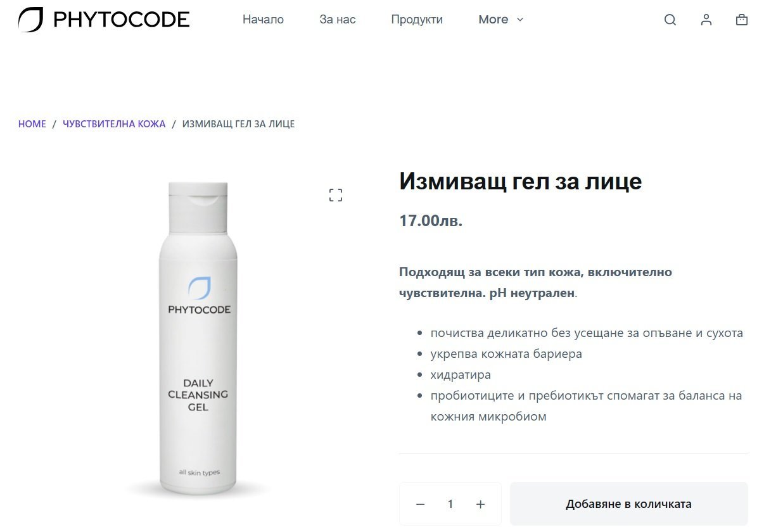The width and height of the screenshot is (764, 532).
Task: Click the 17.00лв. price text
Action: coord(431,221)
